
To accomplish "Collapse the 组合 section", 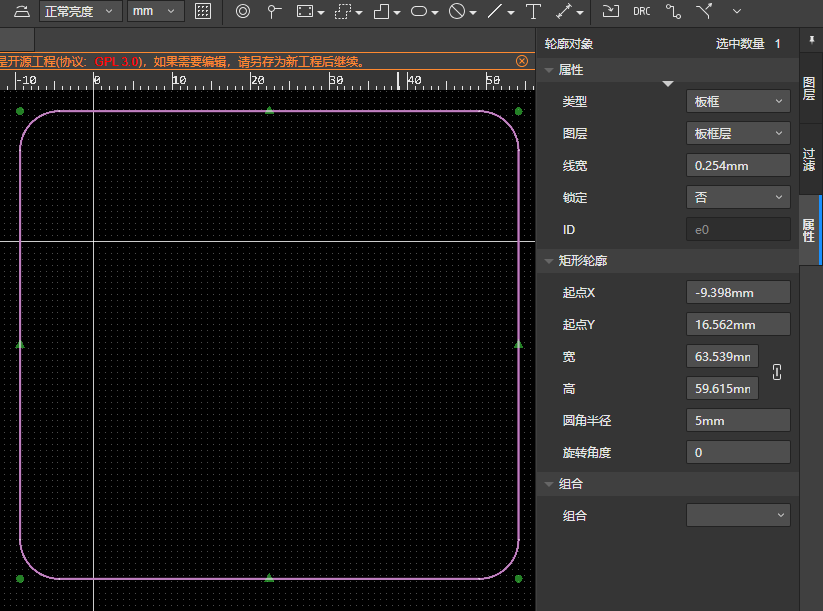I will click(x=550, y=484).
